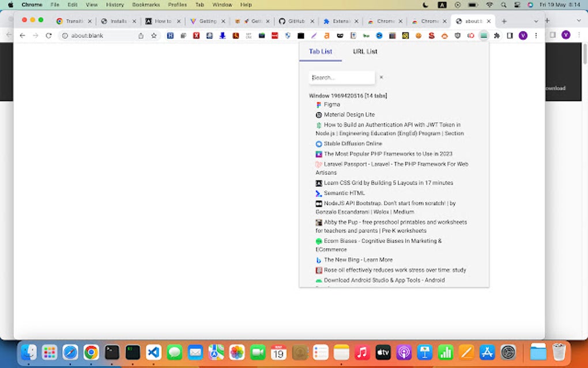Click the New Bing favicon entry icon
Screen dimensions: 588x368
[319, 260]
